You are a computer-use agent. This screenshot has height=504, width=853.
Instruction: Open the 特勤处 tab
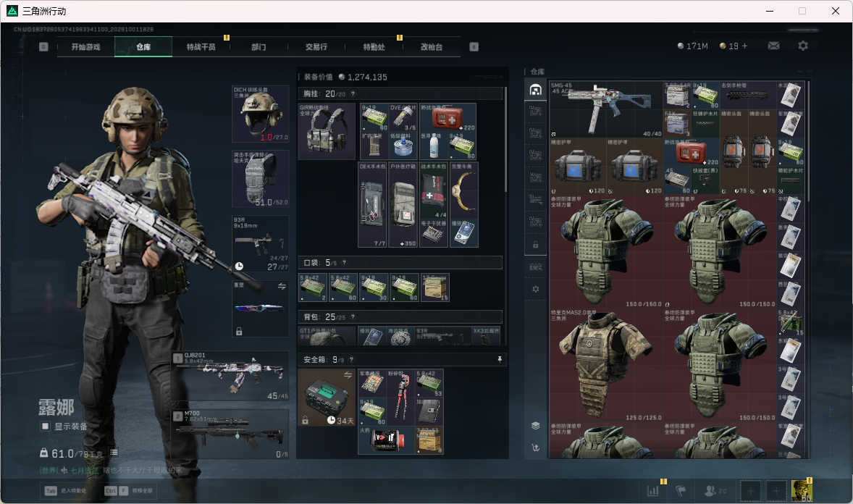coord(374,47)
